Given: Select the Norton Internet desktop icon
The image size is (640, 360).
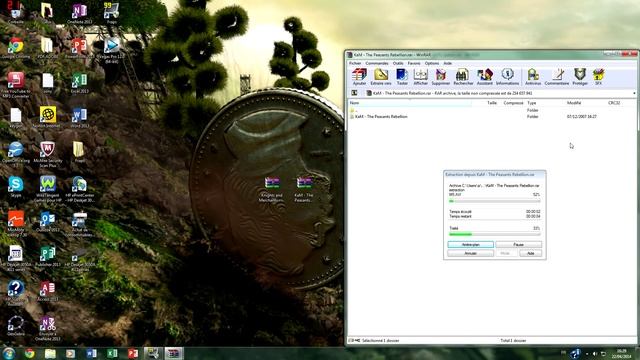Looking at the screenshot, I should [47, 118].
